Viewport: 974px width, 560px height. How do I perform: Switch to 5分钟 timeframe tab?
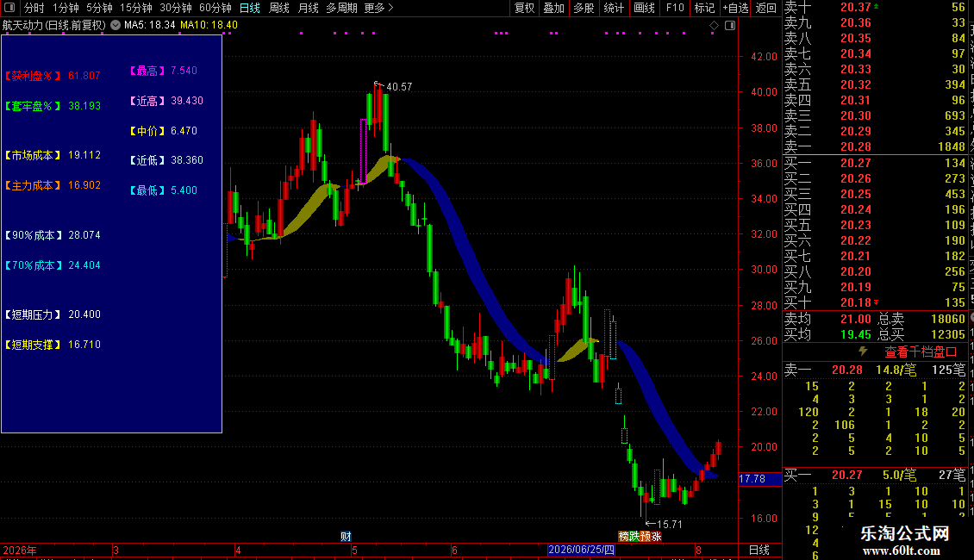pyautogui.click(x=99, y=8)
